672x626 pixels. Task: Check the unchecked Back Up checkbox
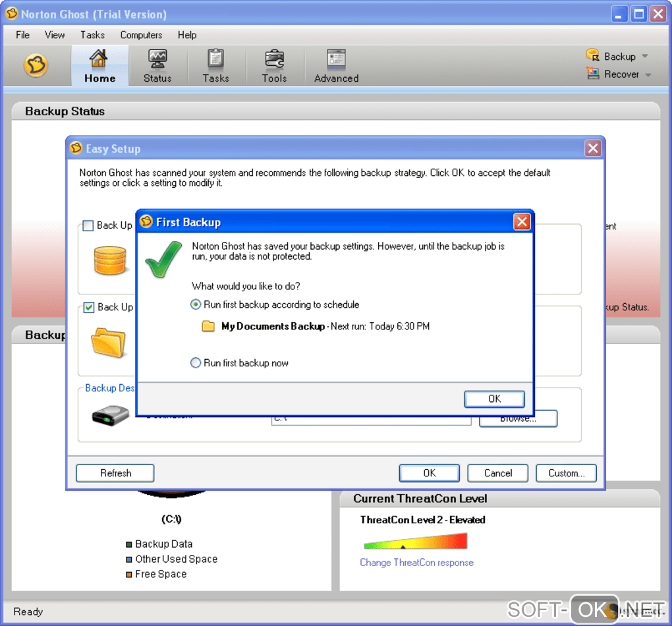pos(88,225)
